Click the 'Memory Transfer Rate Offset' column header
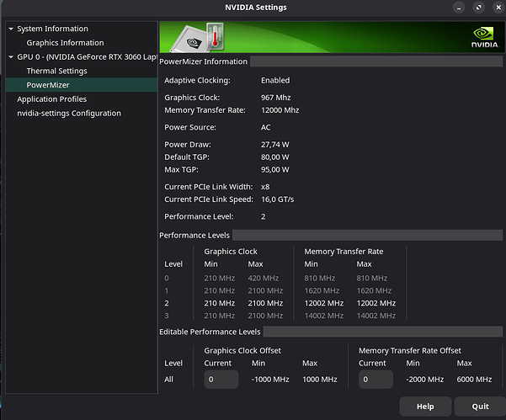This screenshot has width=506, height=420. pyautogui.click(x=410, y=351)
